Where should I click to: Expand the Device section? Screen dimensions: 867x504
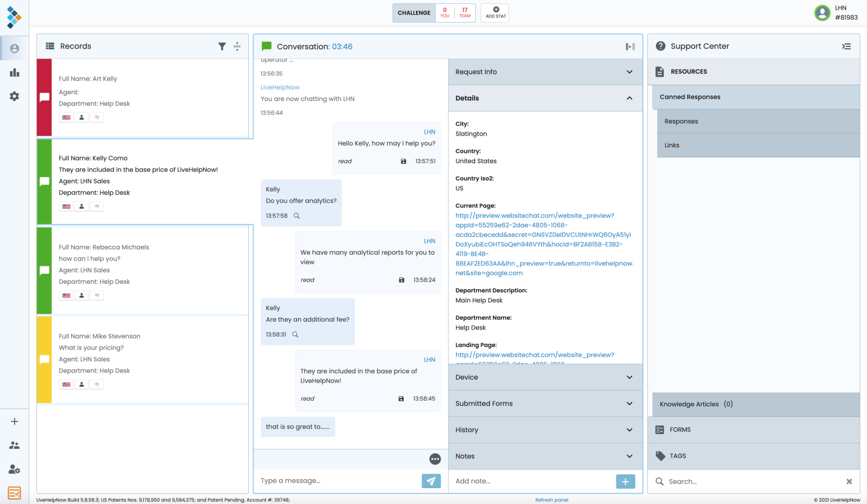click(629, 377)
